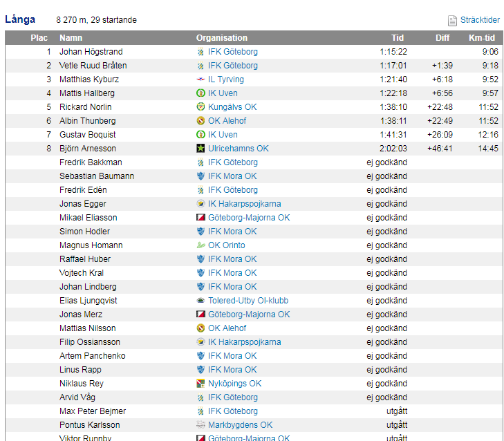
Task: Click IFK Göteborg logo beside Fredrik Edén
Action: pyautogui.click(x=200, y=190)
